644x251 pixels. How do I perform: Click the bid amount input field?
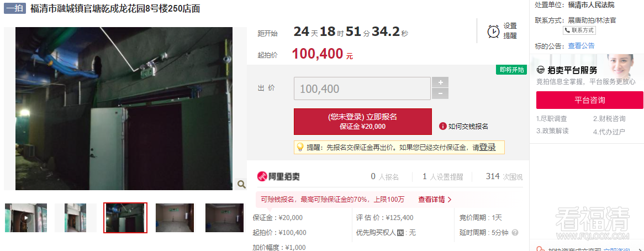pyautogui.click(x=362, y=88)
